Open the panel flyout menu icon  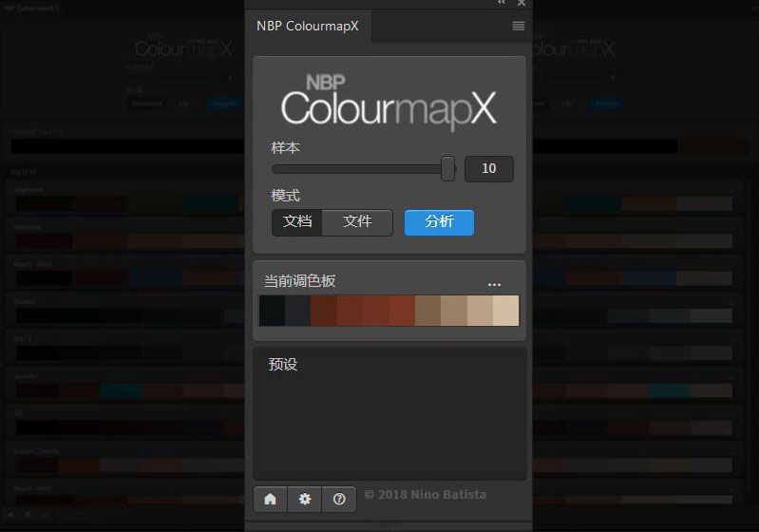click(x=519, y=27)
